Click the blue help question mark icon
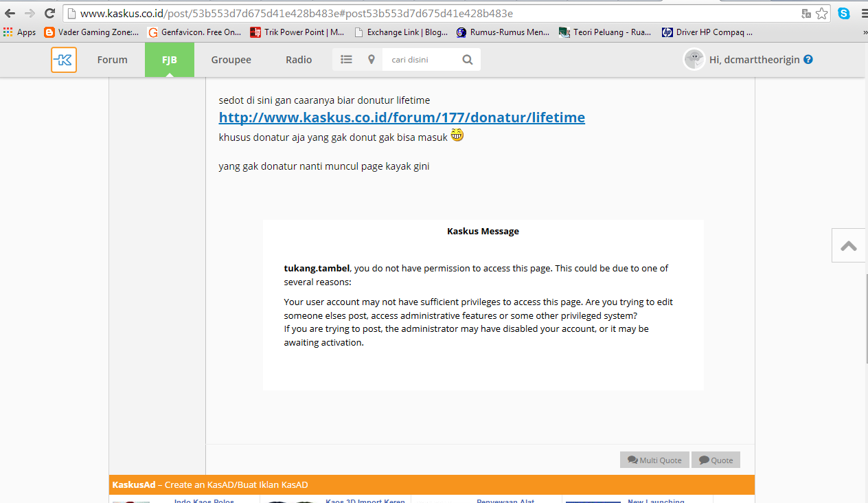 (x=808, y=60)
